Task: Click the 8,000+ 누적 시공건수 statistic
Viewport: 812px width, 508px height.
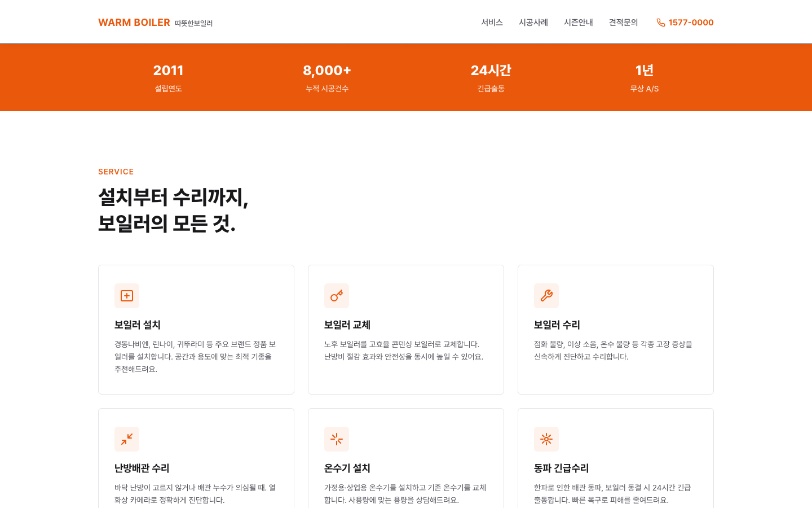Action: pyautogui.click(x=327, y=78)
